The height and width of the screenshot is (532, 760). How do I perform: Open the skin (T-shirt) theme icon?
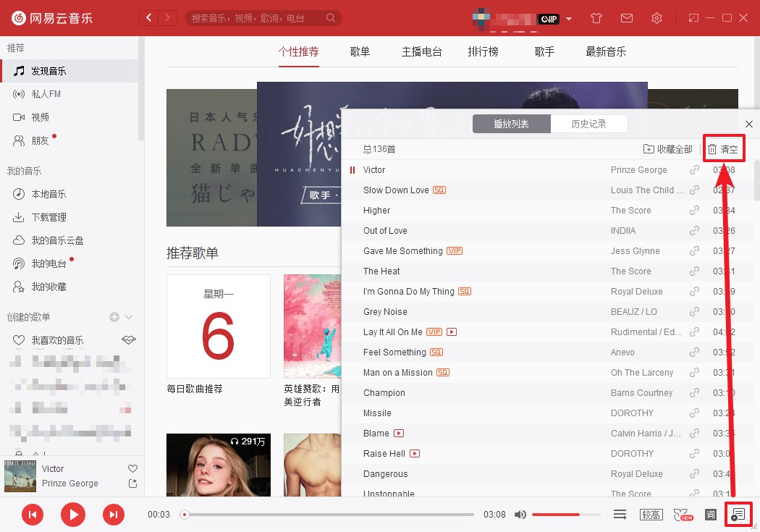596,18
